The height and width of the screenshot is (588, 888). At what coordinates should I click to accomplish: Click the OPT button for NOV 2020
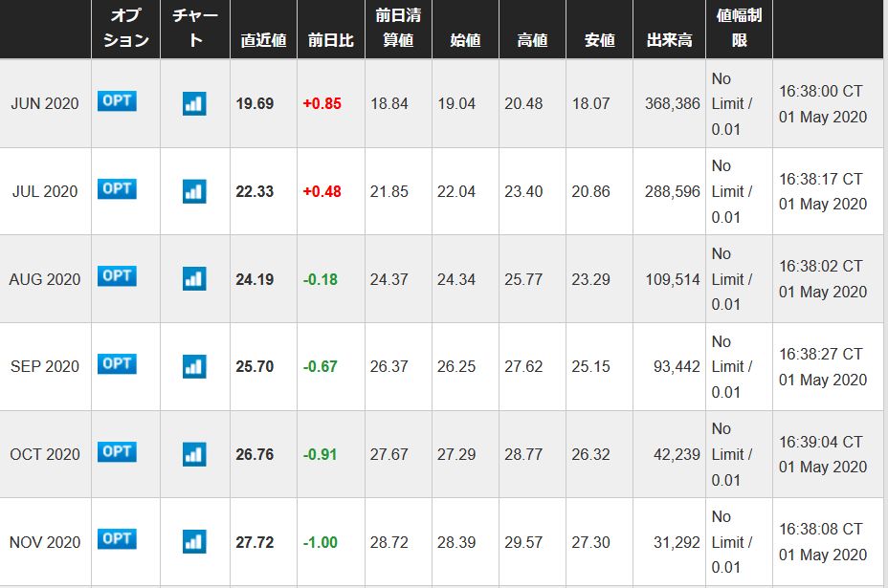point(118,539)
